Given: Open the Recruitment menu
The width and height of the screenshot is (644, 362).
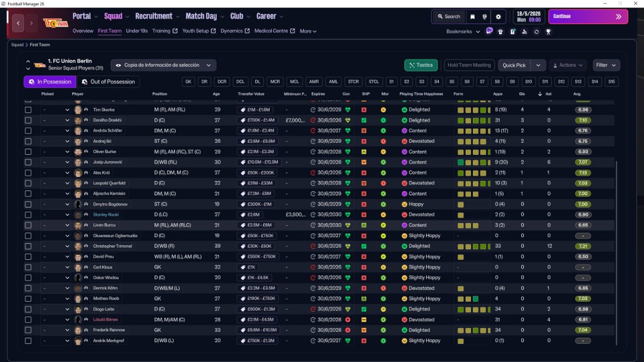Looking at the screenshot, I should click(x=157, y=16).
